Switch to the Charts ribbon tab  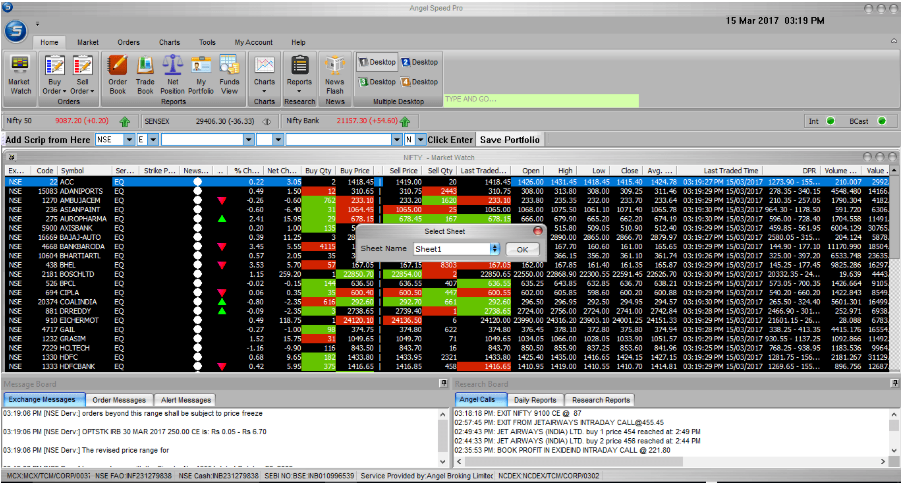coord(170,43)
